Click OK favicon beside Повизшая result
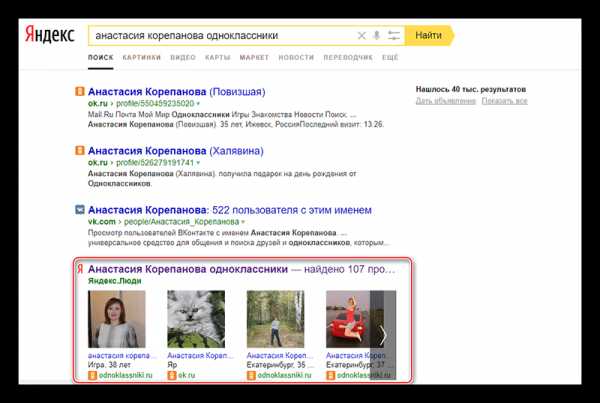600x403 pixels. click(x=80, y=91)
